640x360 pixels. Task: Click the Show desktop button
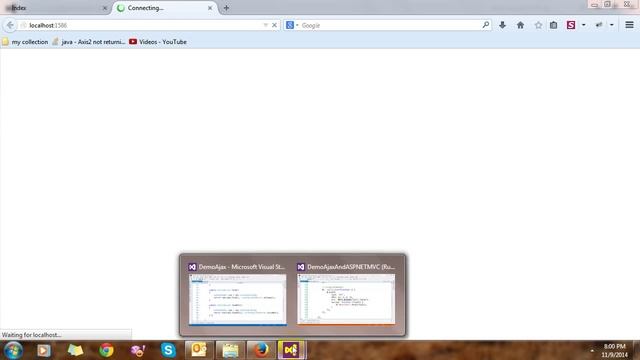coord(637,350)
